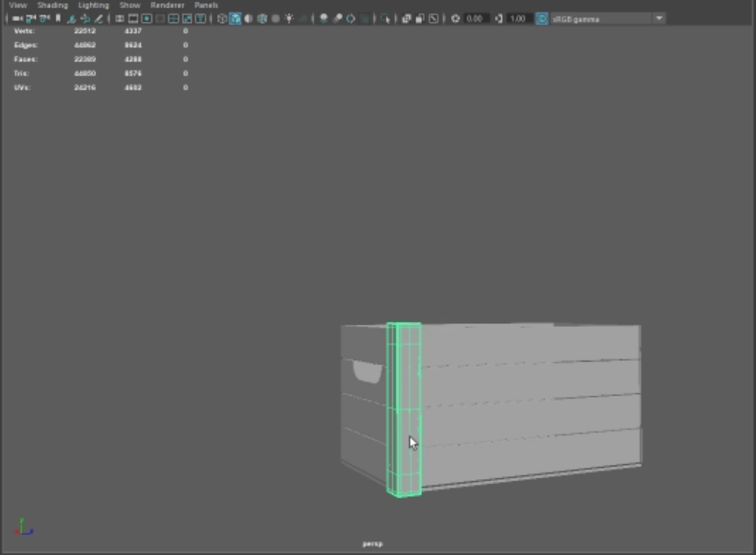Click the exposure value field
Image resolution: width=756 pixels, height=555 pixels.
click(x=476, y=19)
